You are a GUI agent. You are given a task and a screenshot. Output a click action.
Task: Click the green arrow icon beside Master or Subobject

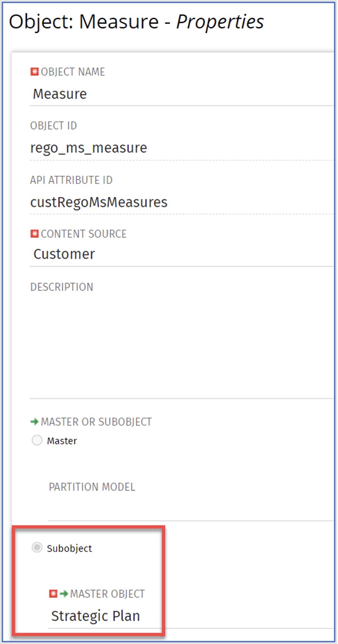(34, 422)
